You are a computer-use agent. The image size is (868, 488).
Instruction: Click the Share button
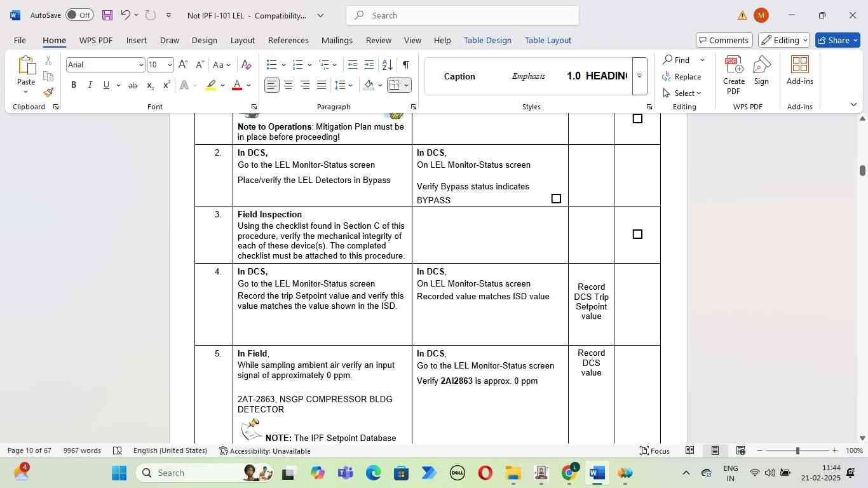click(838, 40)
